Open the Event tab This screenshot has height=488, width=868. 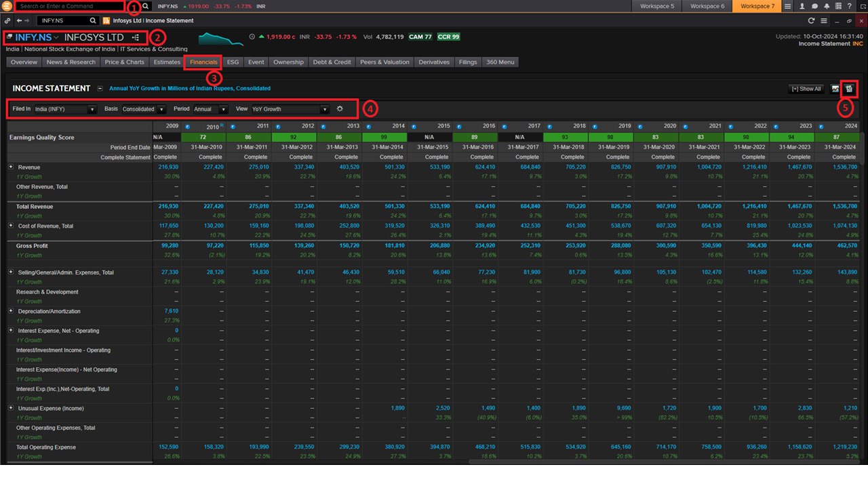pyautogui.click(x=256, y=62)
